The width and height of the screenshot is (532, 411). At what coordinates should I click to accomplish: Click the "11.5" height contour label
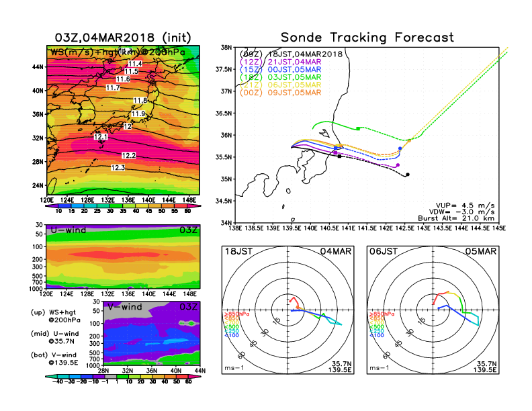[131, 71]
